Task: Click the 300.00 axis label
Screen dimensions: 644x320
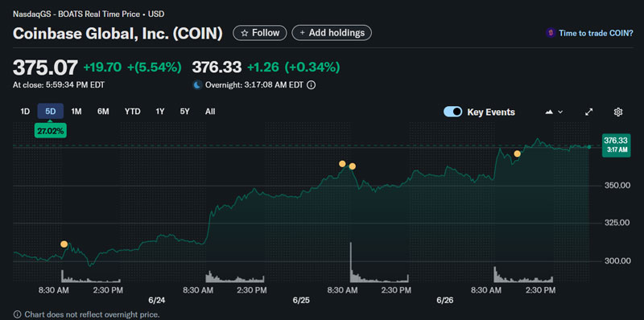Action: click(617, 261)
